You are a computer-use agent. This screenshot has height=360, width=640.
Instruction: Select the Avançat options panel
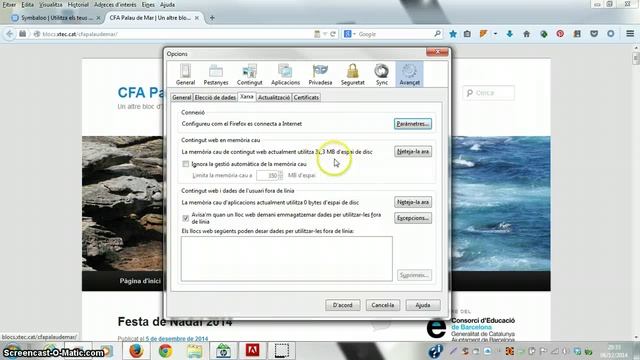tap(409, 74)
